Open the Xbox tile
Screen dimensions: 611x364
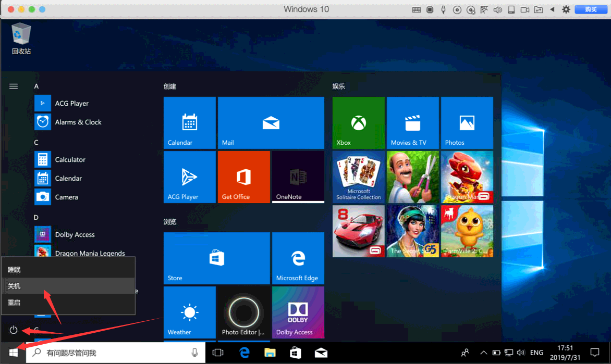tap(359, 122)
